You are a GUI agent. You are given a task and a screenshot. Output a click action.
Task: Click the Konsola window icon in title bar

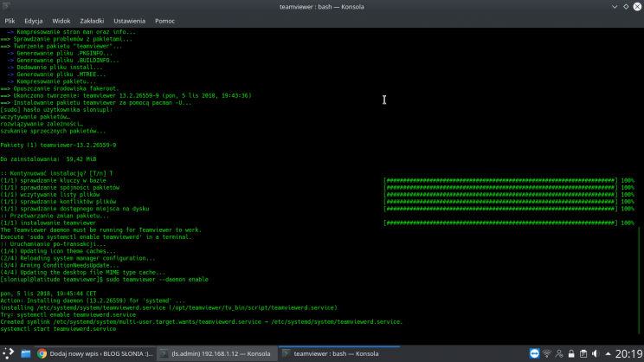coord(8,6)
